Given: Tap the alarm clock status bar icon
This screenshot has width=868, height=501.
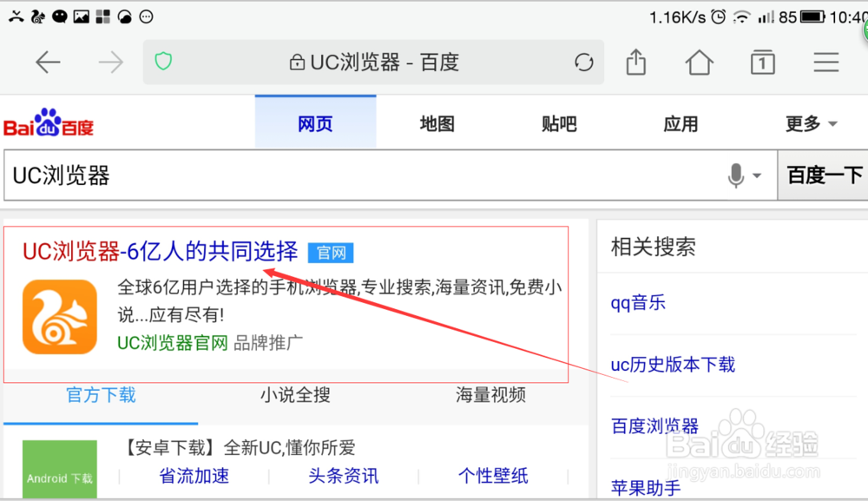Looking at the screenshot, I should pyautogui.click(x=718, y=17).
